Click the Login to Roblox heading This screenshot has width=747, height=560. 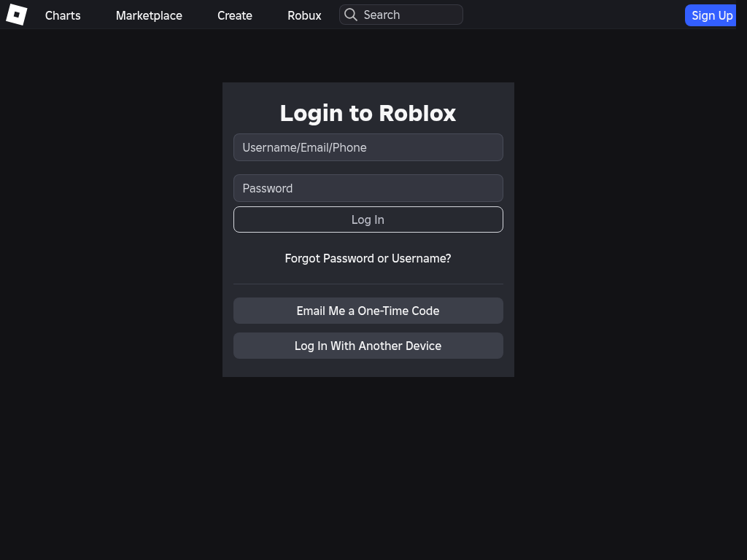click(x=368, y=113)
